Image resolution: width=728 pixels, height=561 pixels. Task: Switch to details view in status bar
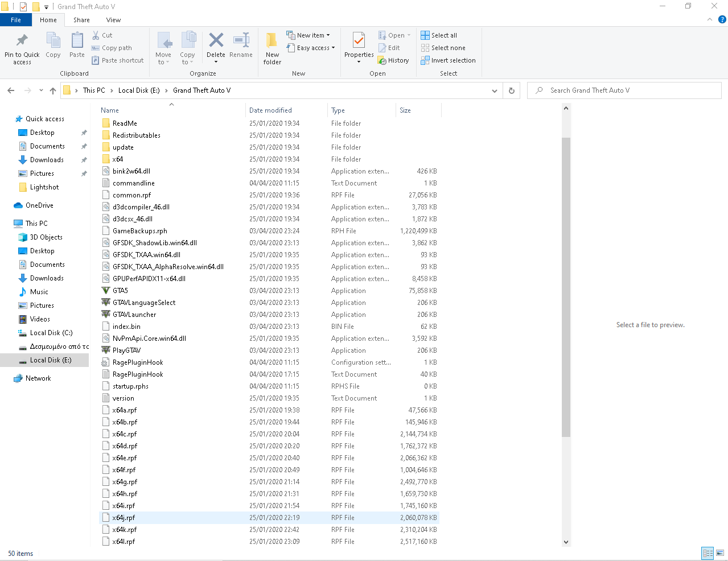point(708,553)
